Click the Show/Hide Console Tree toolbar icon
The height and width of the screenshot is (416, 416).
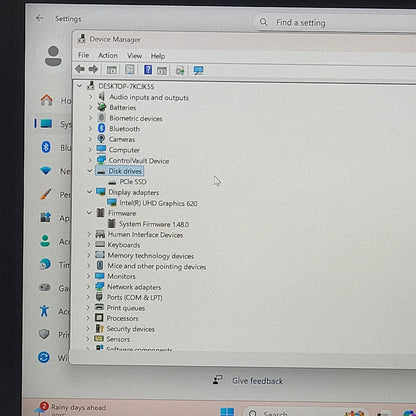(x=112, y=70)
